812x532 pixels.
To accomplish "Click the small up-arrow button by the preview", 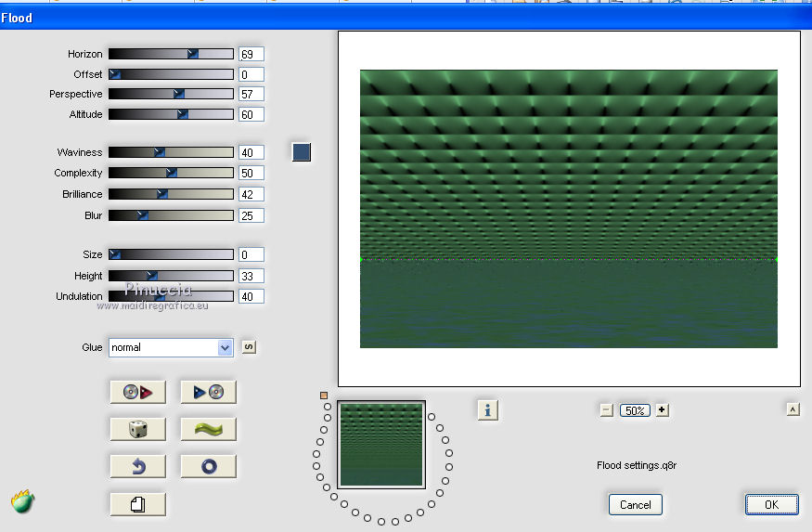I will coord(793,409).
